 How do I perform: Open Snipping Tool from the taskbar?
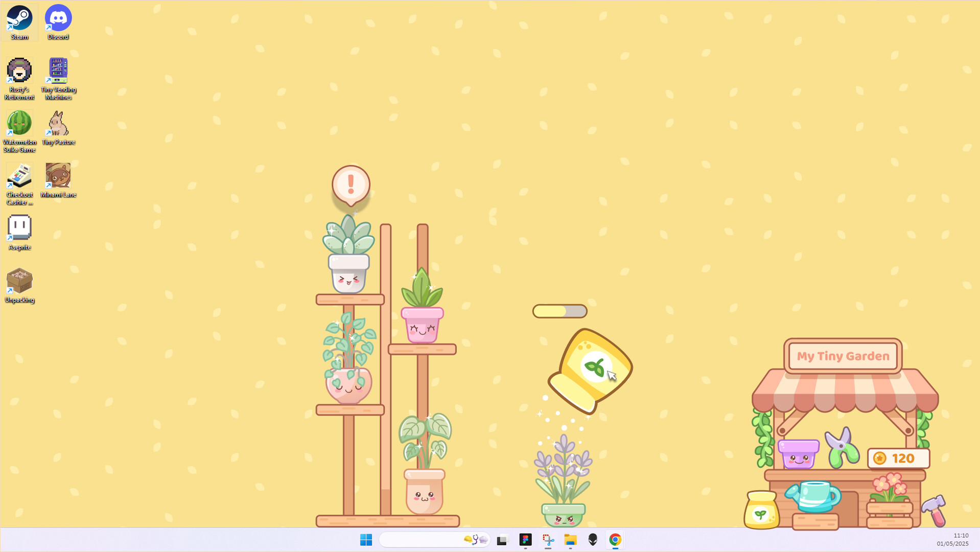548,540
